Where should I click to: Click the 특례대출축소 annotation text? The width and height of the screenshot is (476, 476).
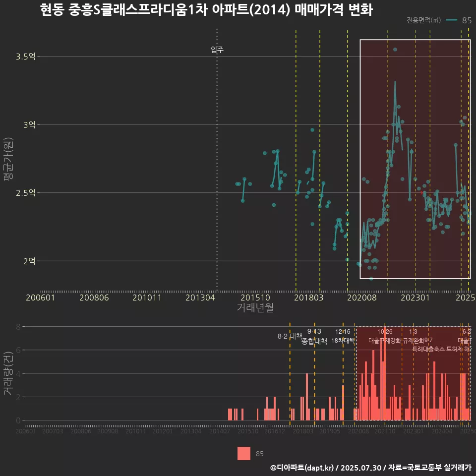point(428,349)
